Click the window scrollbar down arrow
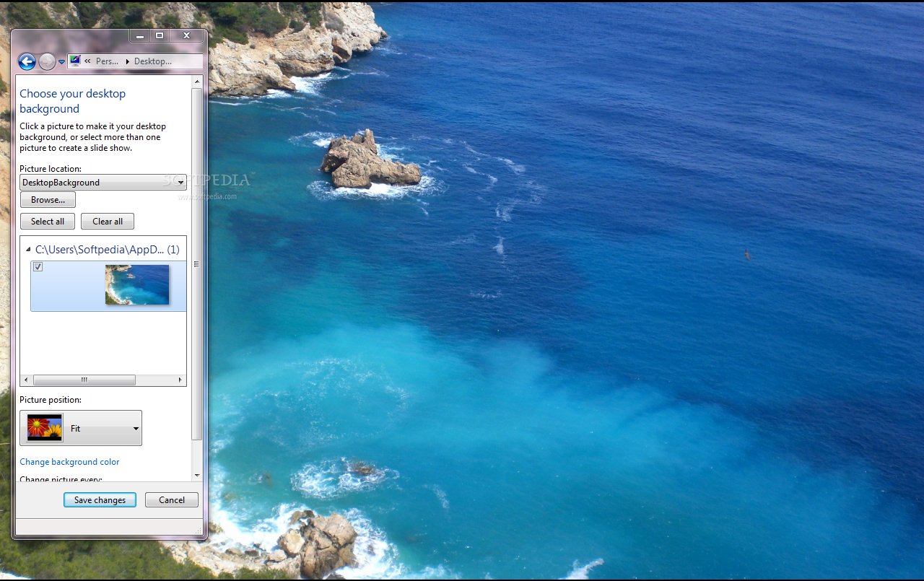924x581 pixels. point(197,476)
